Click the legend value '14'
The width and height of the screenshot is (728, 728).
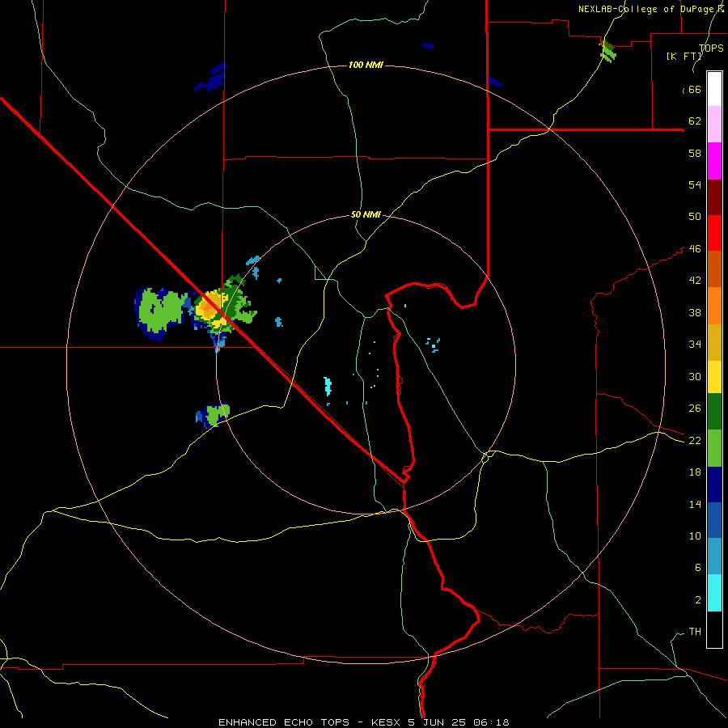tap(695, 504)
